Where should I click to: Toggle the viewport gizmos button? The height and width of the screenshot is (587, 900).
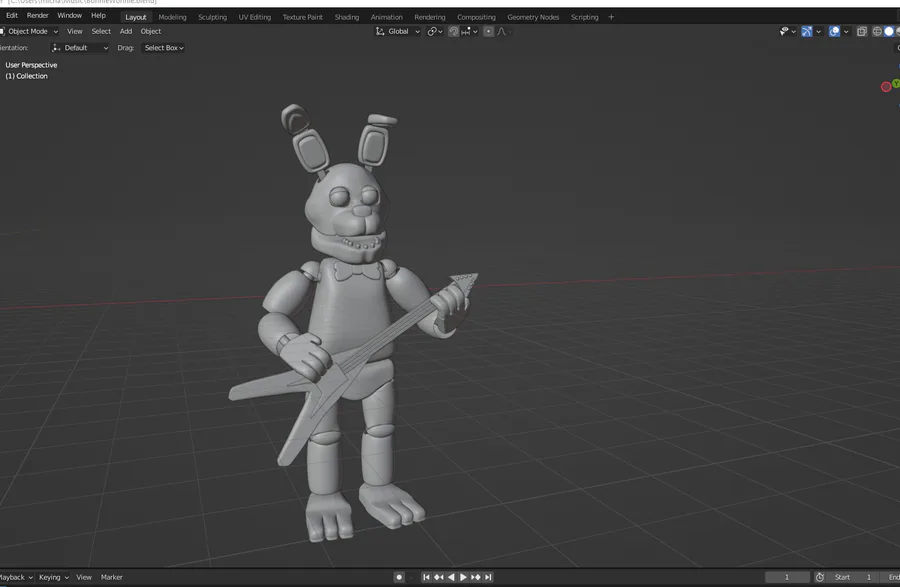tap(806, 32)
